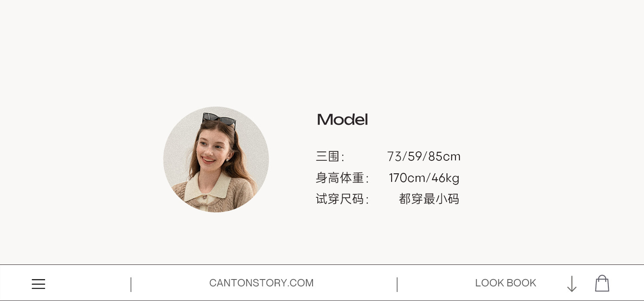Open the hamburger menu icon

38,284
